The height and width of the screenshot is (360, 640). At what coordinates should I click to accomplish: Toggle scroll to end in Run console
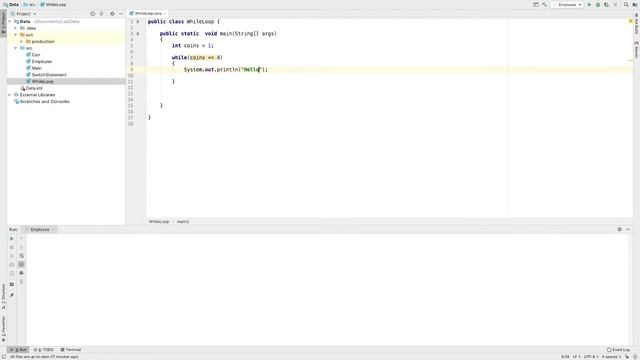(x=21, y=264)
